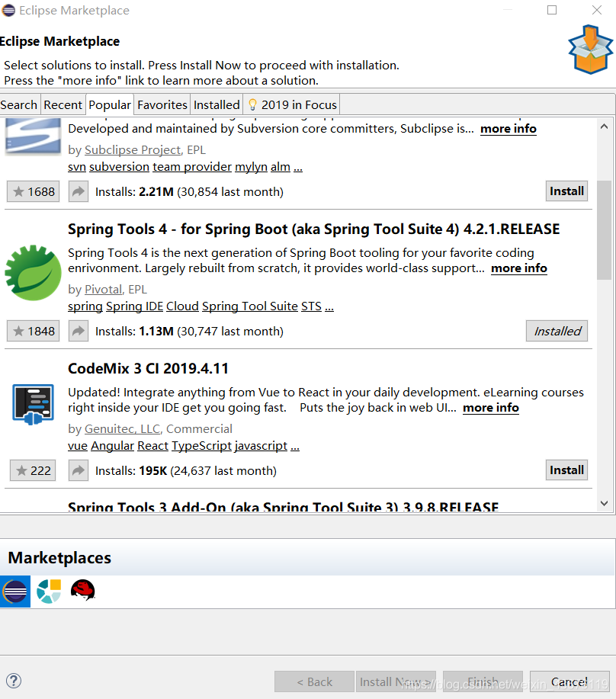Click the javascript tag link
Image resolution: width=616 pixels, height=699 pixels.
tap(261, 446)
